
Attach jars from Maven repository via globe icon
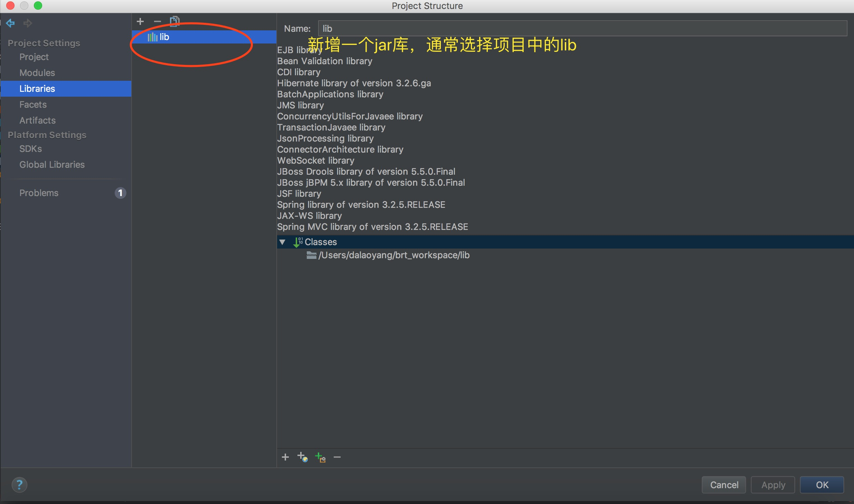pyautogui.click(x=303, y=457)
